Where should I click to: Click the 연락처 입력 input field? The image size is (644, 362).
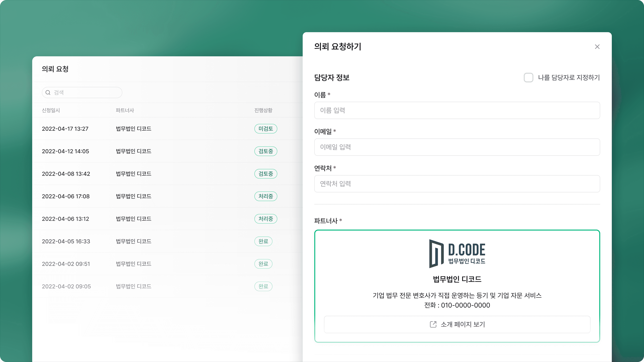coord(457,184)
